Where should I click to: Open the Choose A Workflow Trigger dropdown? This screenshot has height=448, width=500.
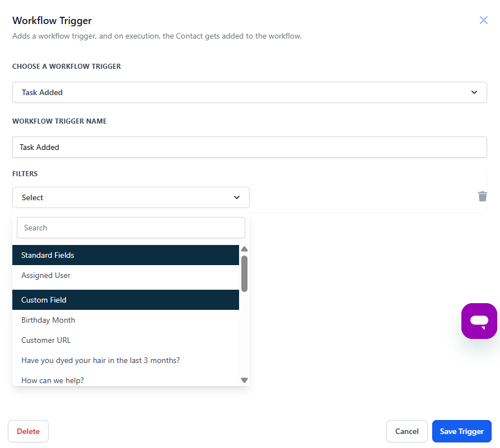tap(249, 92)
